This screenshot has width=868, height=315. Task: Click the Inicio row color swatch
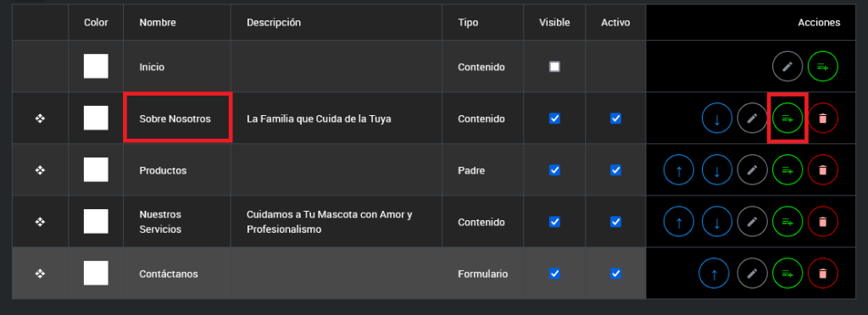96,66
